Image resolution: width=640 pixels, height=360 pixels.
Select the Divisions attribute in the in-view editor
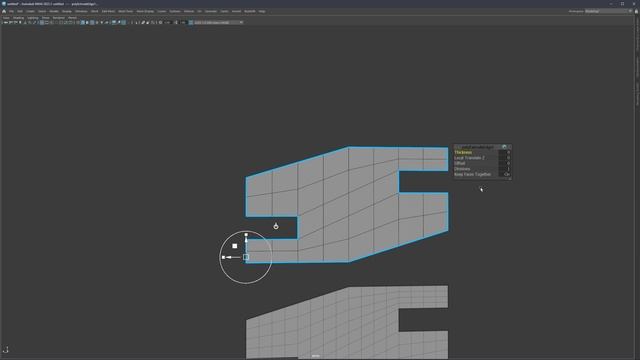pos(462,169)
